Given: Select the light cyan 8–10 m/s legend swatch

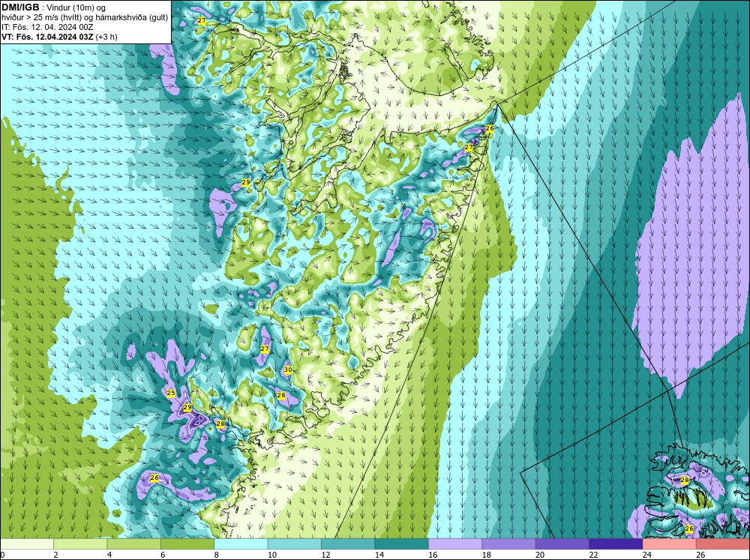Looking at the screenshot, I should (x=241, y=544).
